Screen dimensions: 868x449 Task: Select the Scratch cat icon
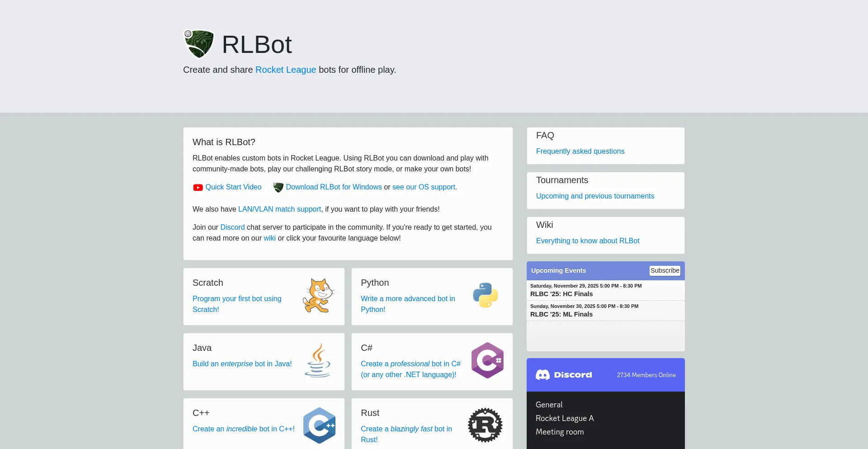[318, 295]
